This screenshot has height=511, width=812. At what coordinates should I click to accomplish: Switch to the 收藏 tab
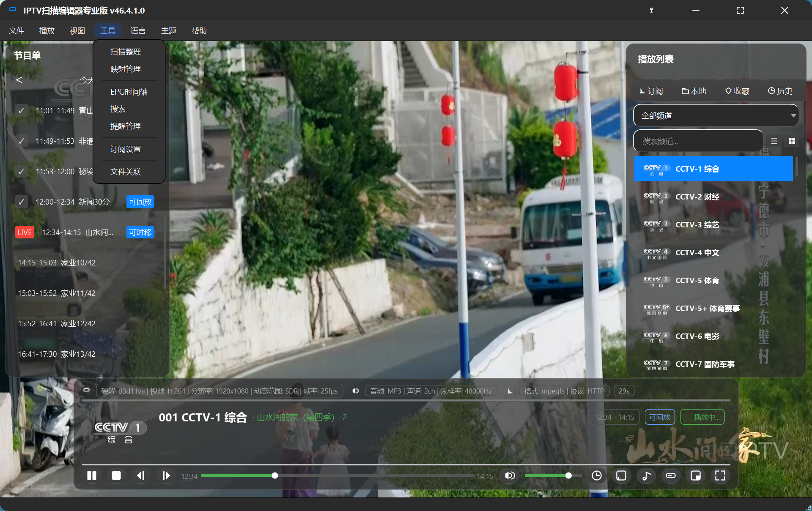(x=737, y=91)
